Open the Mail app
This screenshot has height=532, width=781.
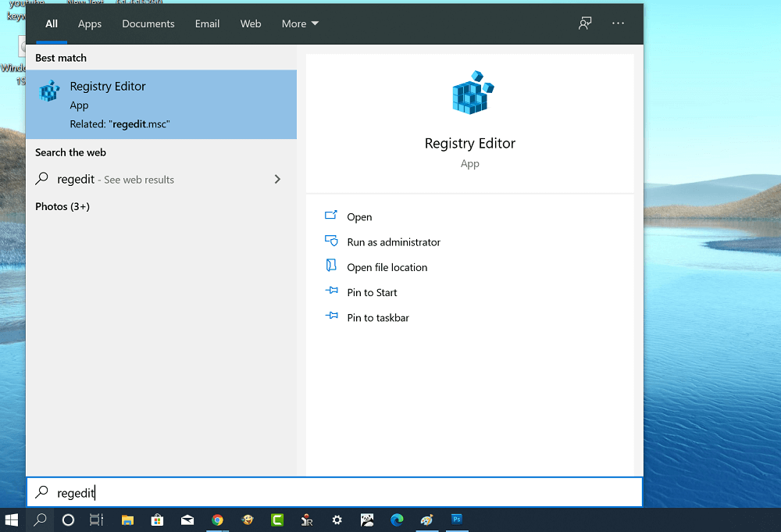point(187,520)
